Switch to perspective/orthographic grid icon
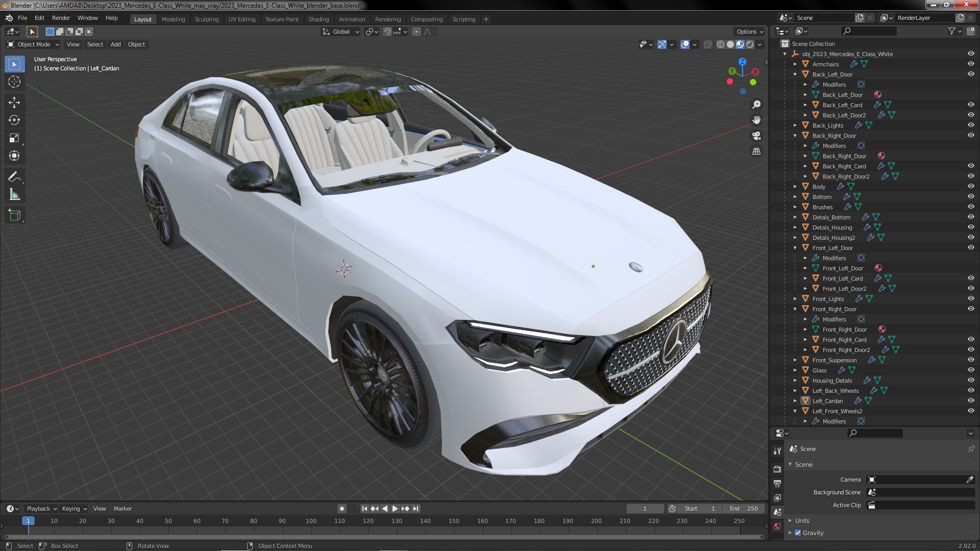The height and width of the screenshot is (551, 980). click(x=756, y=152)
